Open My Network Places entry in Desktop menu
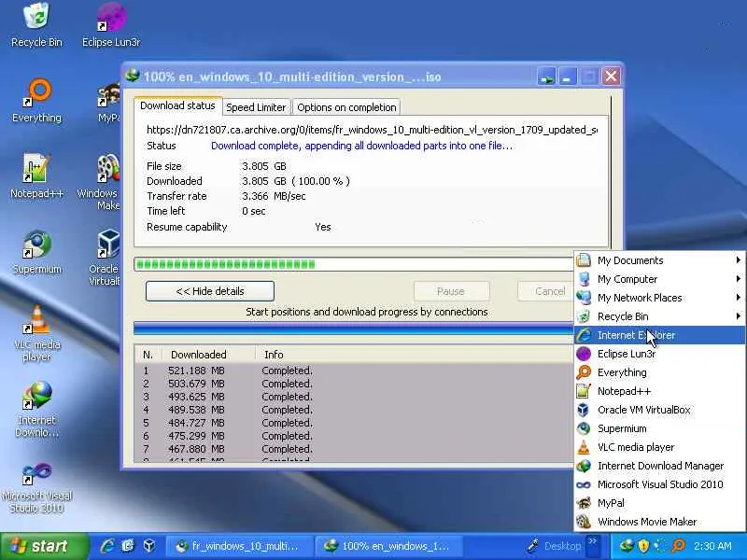The width and height of the screenshot is (747, 560). coord(659,297)
